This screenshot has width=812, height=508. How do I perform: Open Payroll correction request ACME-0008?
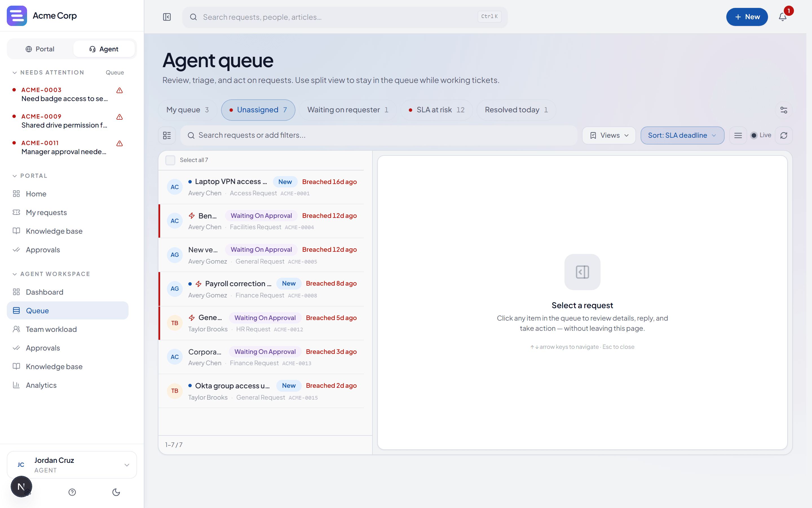click(x=261, y=289)
